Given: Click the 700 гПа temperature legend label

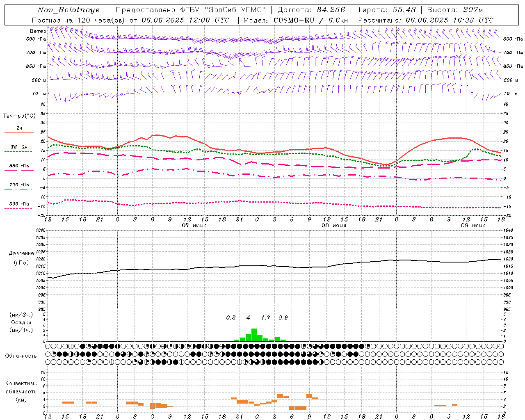Looking at the screenshot, I should pos(19,185).
